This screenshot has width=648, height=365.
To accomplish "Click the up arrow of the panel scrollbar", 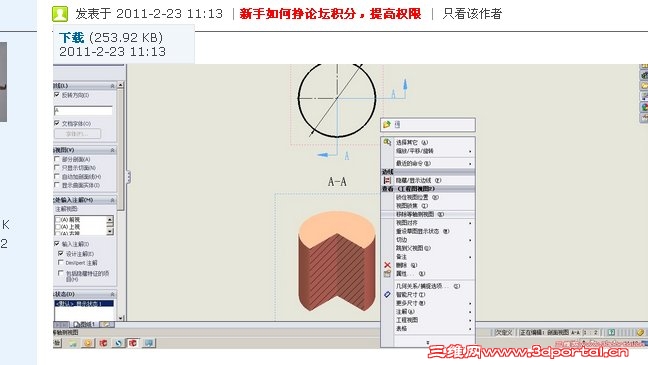I will click(x=121, y=85).
